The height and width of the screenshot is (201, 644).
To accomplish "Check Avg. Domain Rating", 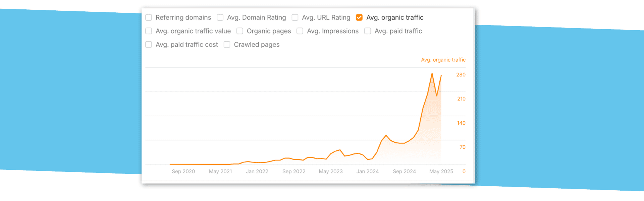I will point(220,17).
